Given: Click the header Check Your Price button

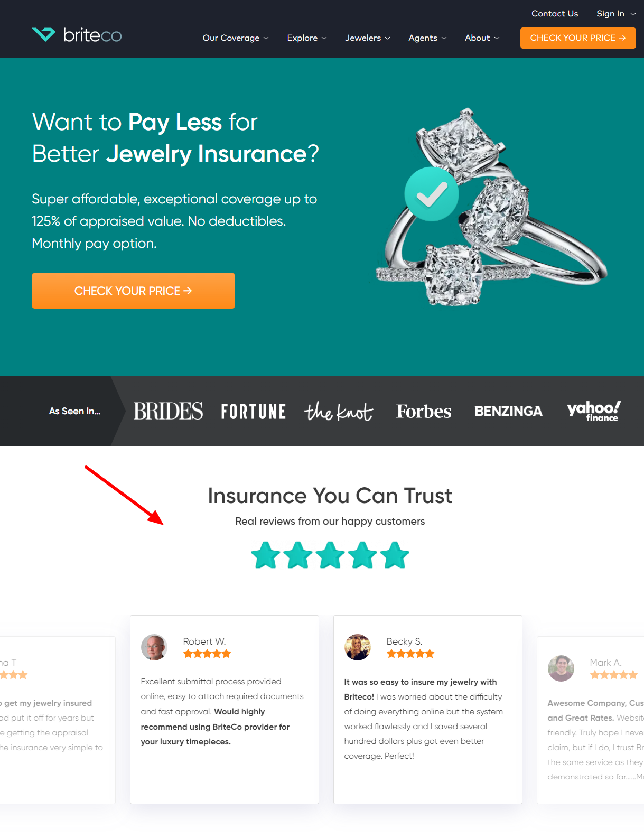Looking at the screenshot, I should [x=578, y=38].
